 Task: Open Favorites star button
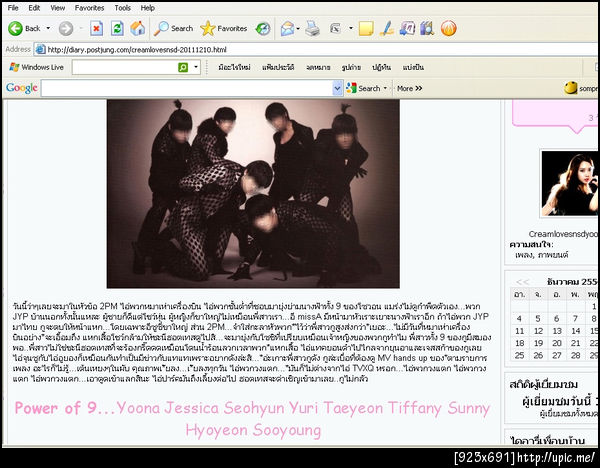point(224,28)
